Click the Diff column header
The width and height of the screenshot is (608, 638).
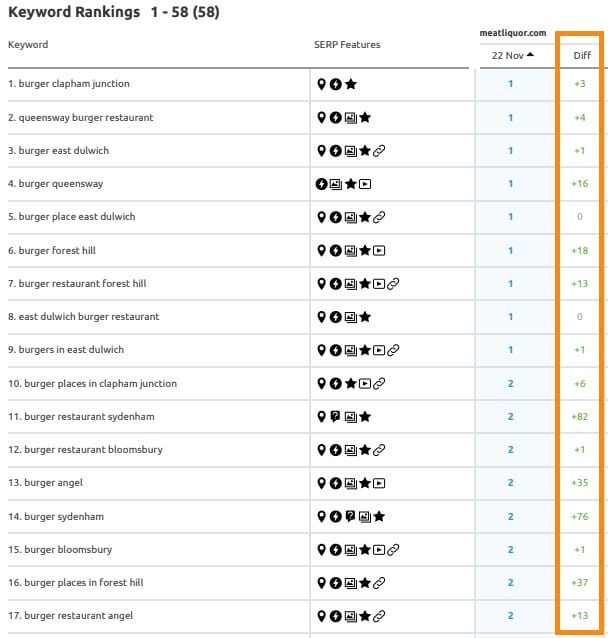tap(581, 55)
